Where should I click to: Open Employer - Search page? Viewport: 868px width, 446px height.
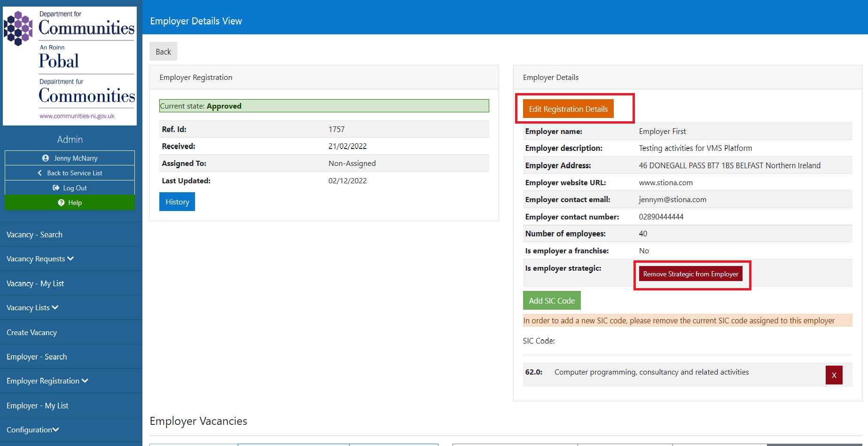click(37, 357)
